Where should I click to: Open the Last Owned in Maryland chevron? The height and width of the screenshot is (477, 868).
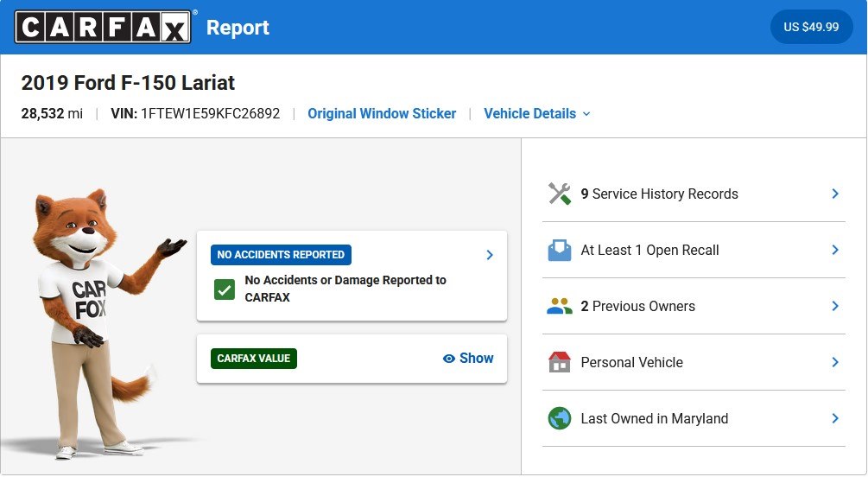[x=835, y=418]
